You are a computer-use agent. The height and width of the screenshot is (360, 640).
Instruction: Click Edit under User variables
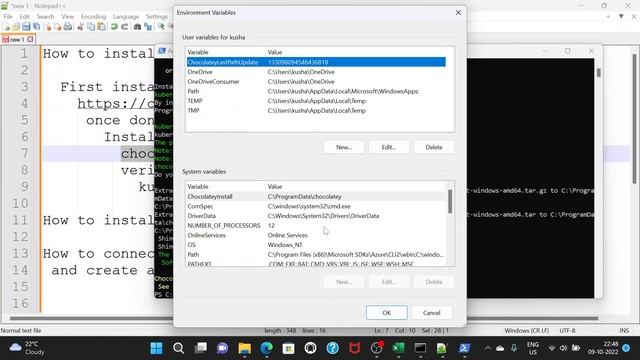coord(389,147)
